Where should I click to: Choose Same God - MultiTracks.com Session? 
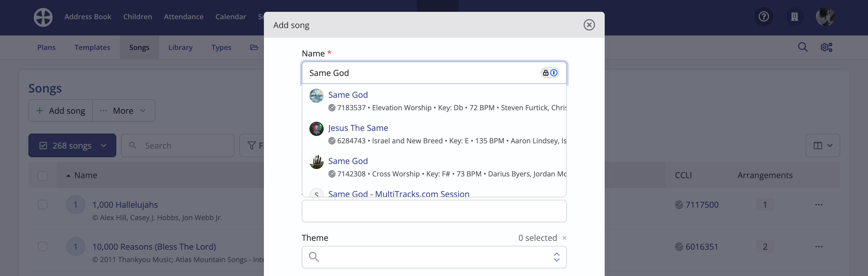(x=398, y=194)
